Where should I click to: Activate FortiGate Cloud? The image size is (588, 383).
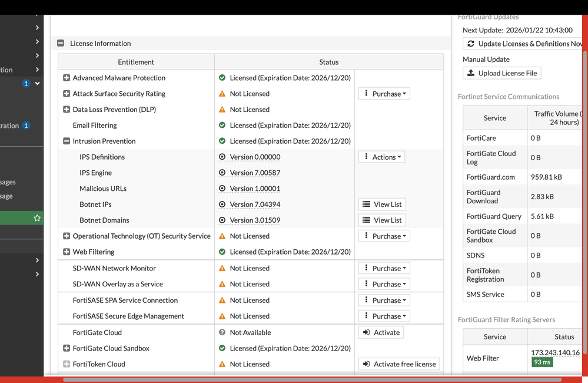pos(381,332)
